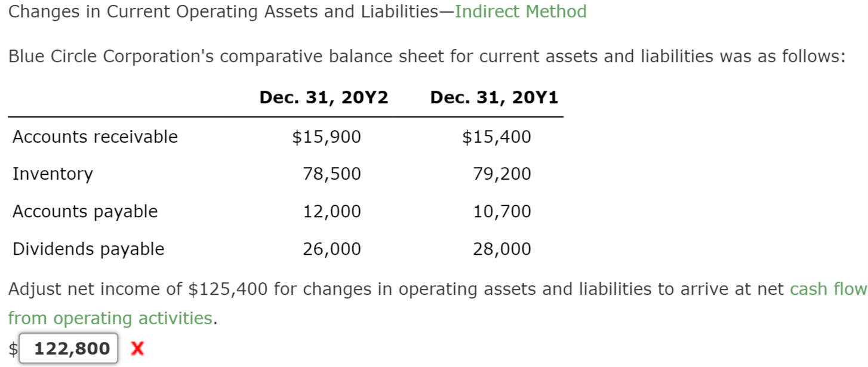Select the Inventory row label

[53, 174]
